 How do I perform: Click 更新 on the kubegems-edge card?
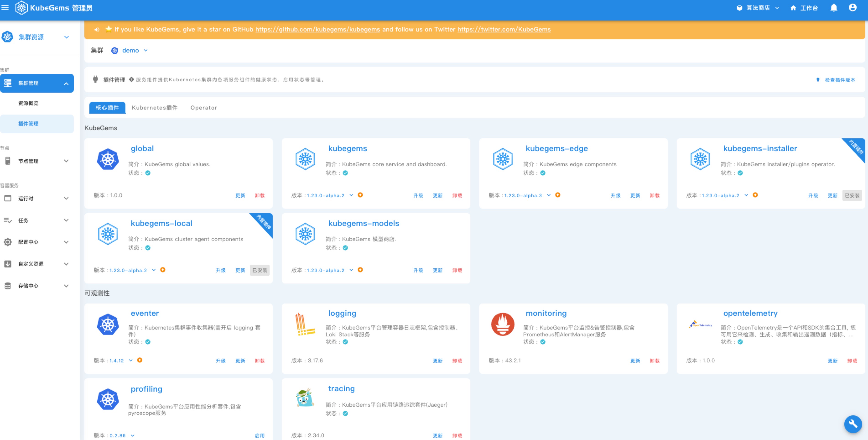point(635,196)
